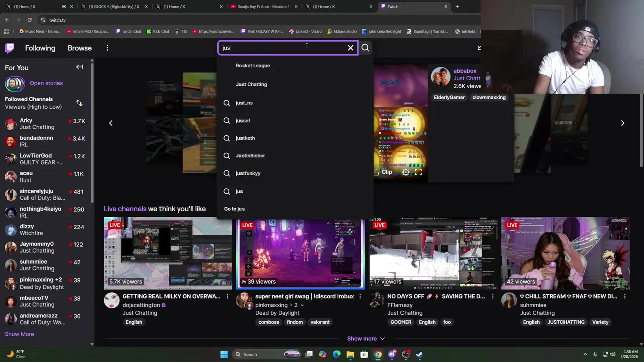
Task: Click the JUSTCHATTING tag
Action: [566, 322]
